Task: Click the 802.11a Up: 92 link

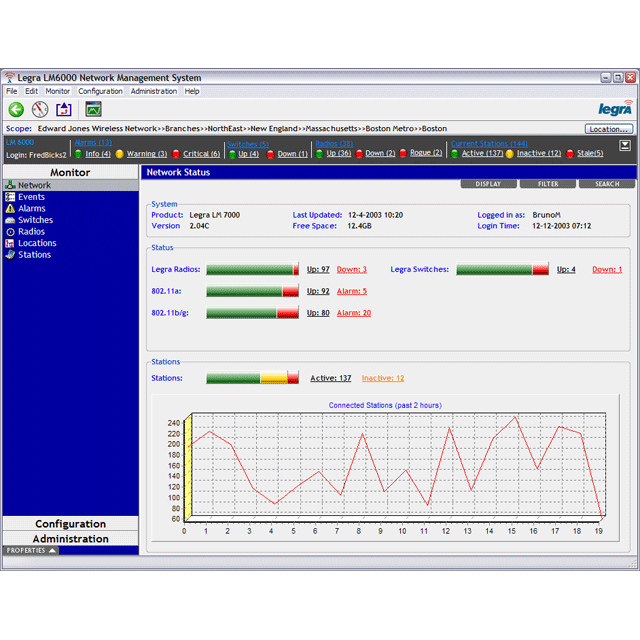Action: coord(318,291)
